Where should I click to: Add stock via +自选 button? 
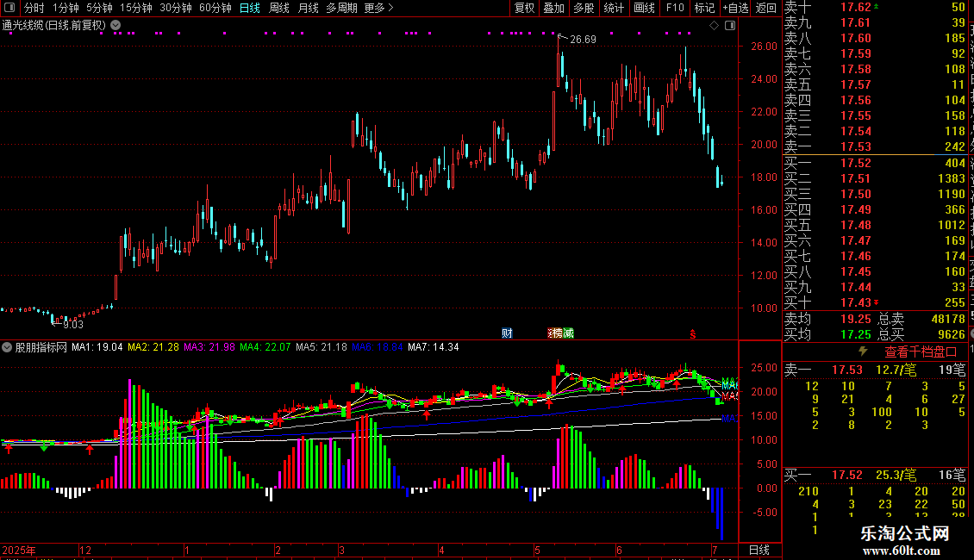point(735,8)
